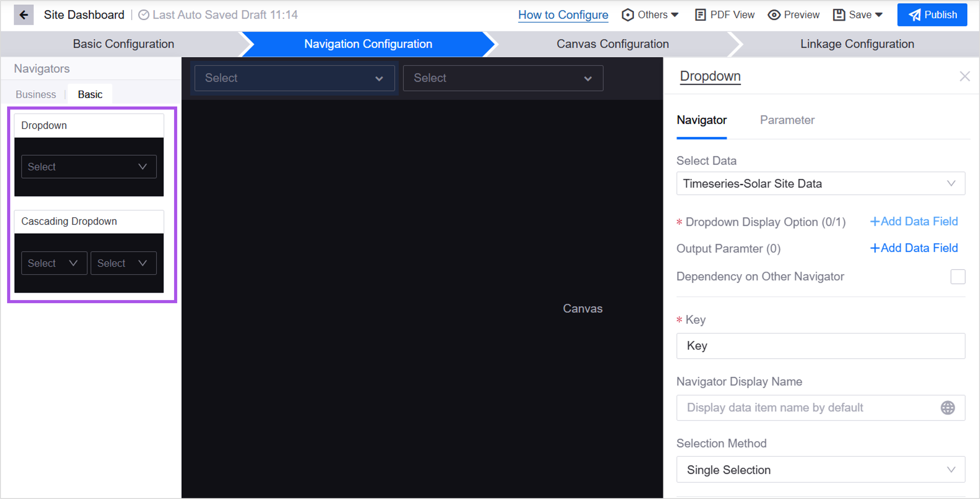This screenshot has height=499, width=980.
Task: Switch to Business navigators tab
Action: click(x=36, y=94)
